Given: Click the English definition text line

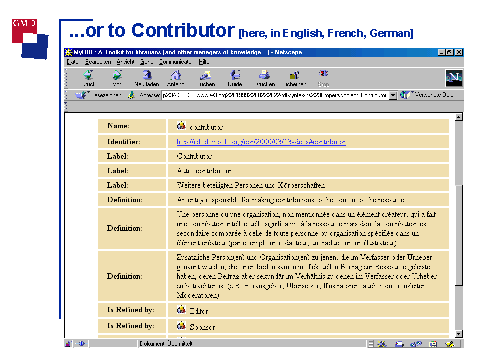Looking at the screenshot, I should (x=290, y=200).
